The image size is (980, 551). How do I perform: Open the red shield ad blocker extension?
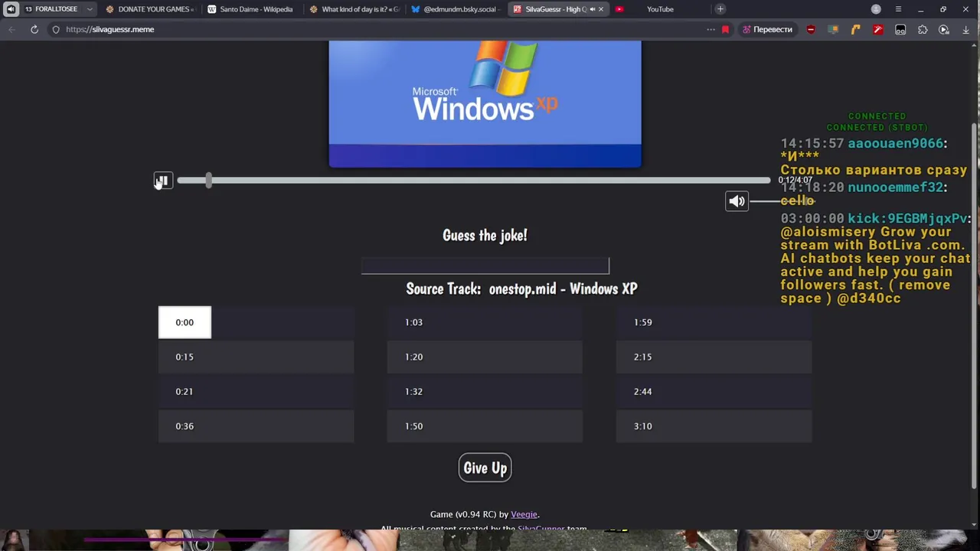(811, 29)
